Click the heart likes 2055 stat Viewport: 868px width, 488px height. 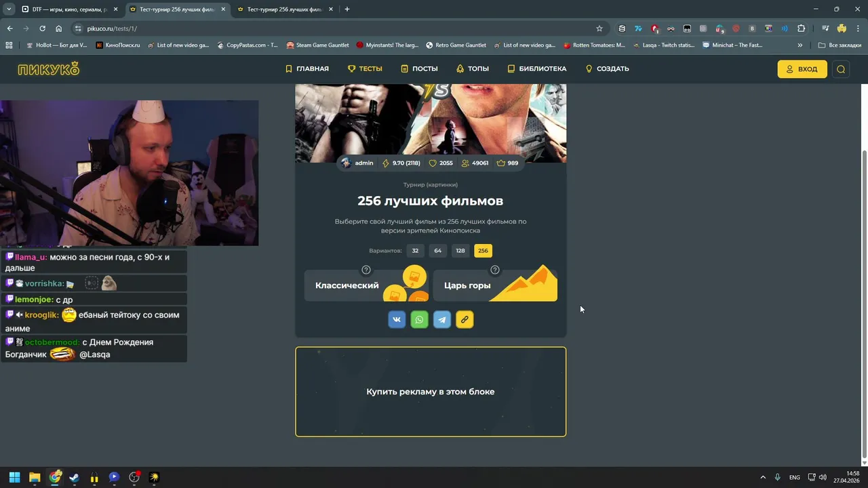[441, 163]
